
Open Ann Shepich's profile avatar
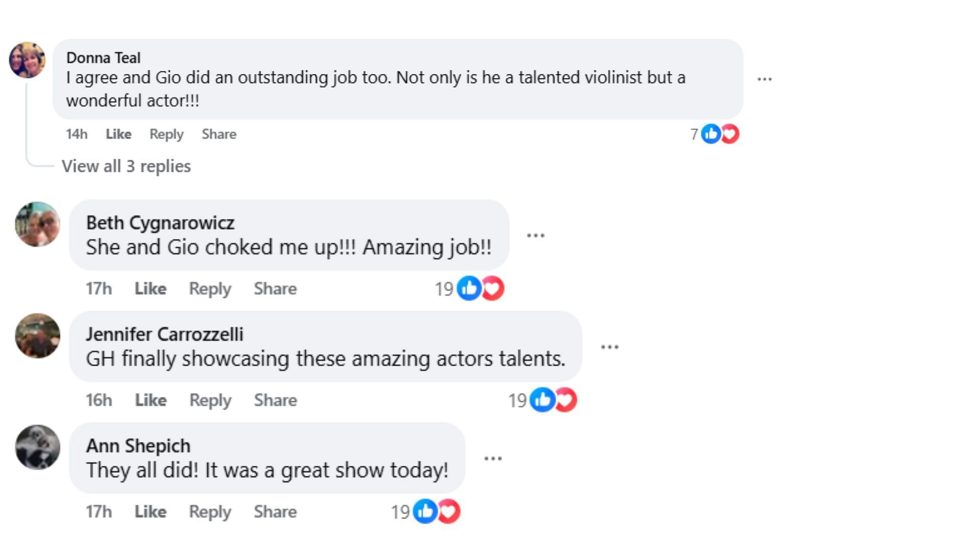click(38, 447)
